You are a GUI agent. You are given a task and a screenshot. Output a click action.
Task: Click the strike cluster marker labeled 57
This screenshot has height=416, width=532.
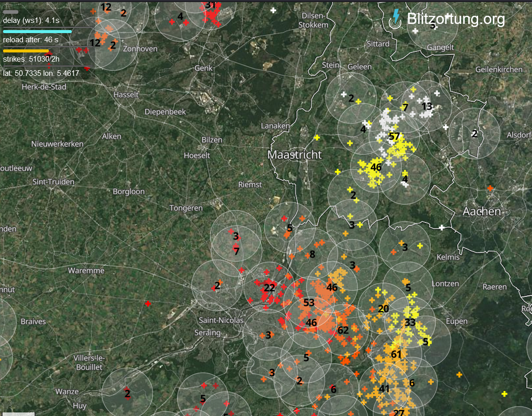pos(394,136)
